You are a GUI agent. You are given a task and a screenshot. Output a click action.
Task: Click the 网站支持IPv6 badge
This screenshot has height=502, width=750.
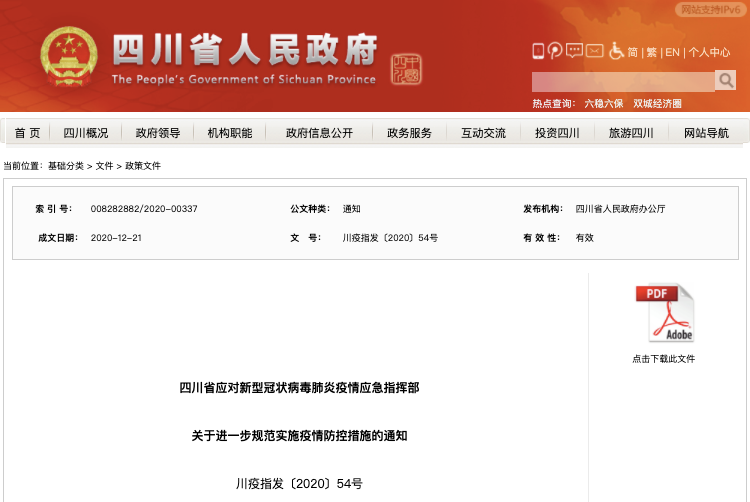tap(710, 10)
